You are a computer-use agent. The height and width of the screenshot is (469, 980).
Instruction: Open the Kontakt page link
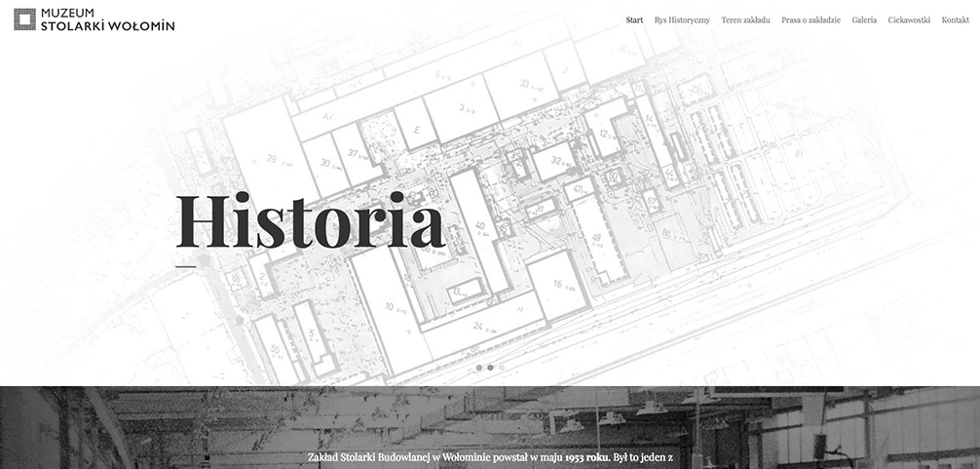pos(956,20)
